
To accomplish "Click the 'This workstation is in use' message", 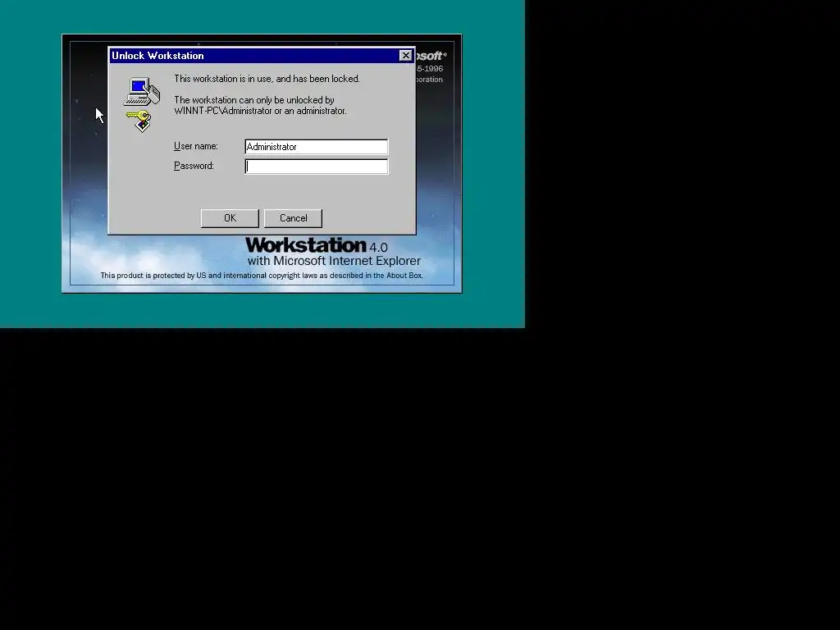I will click(x=267, y=79).
